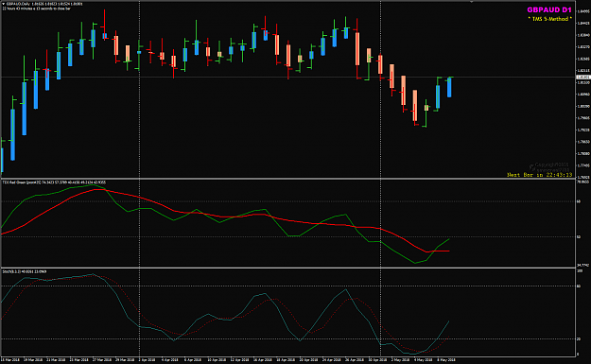Click the magenta GBPAUD D1 label

point(549,10)
